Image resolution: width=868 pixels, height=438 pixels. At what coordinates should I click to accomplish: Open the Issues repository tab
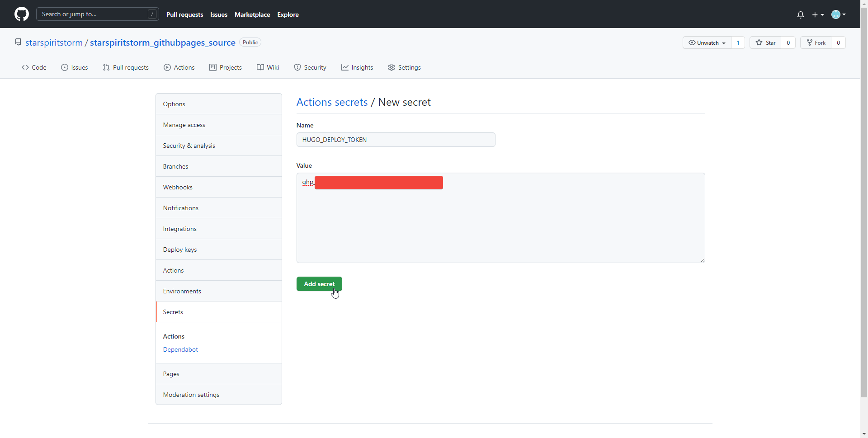[75, 67]
